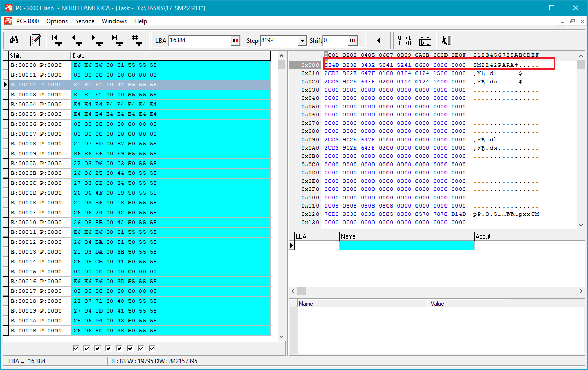Go to previous record toolbar icon
The image size is (588, 370).
tap(77, 40)
